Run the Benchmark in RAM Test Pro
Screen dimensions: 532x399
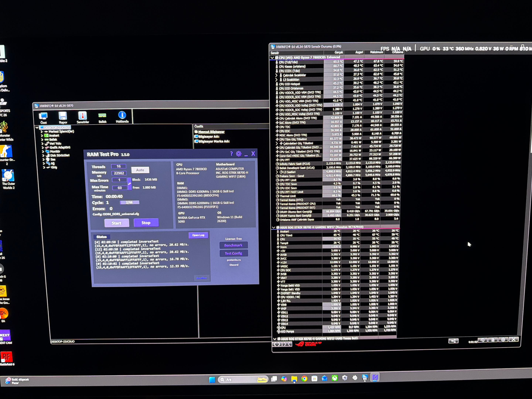[233, 245]
